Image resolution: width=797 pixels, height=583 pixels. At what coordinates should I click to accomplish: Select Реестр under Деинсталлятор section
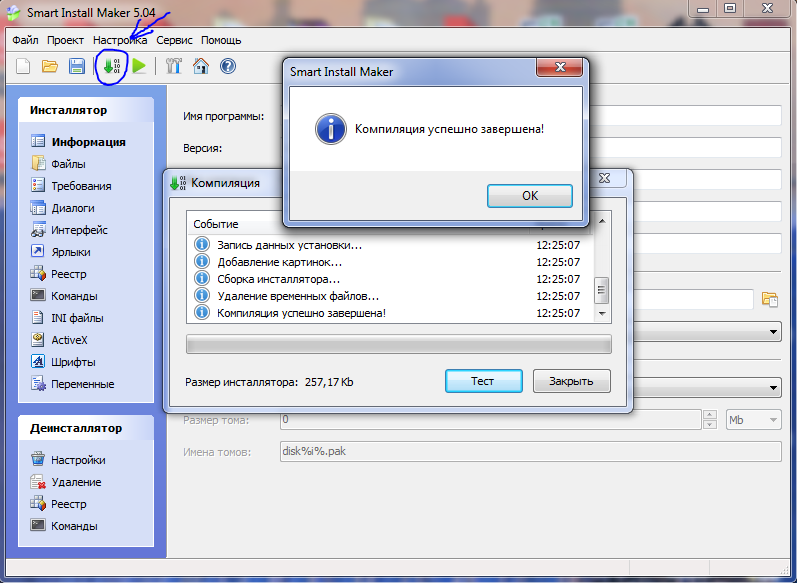tap(68, 504)
